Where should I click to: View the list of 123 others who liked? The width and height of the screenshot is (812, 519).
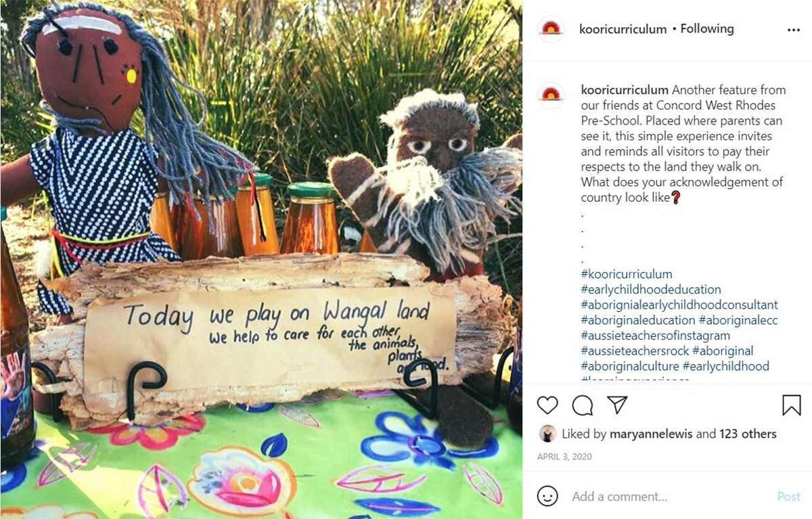pos(748,434)
